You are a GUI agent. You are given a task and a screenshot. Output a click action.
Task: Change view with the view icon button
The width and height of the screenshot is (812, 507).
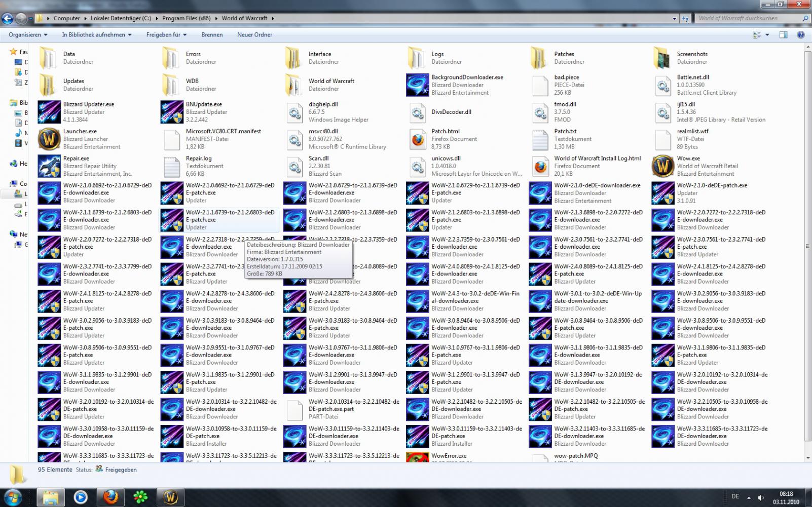[x=757, y=34]
